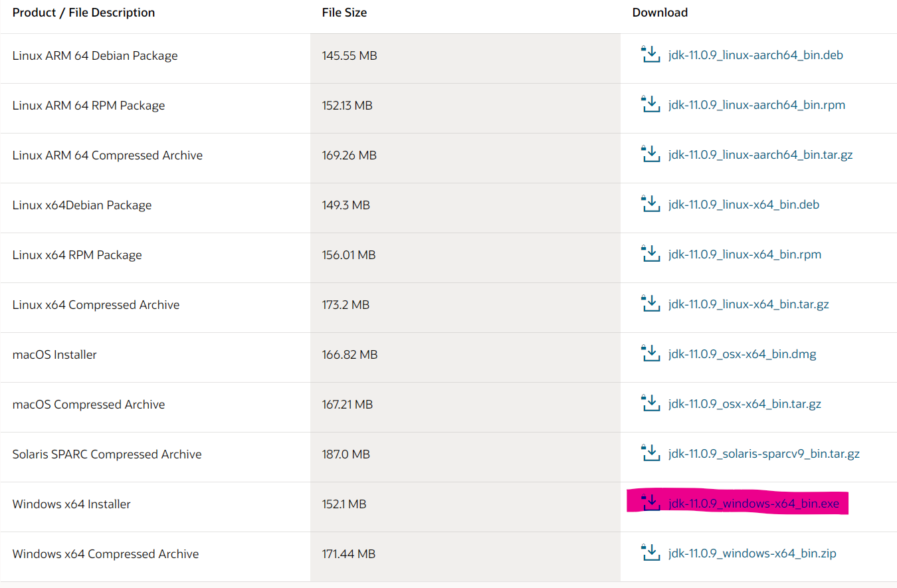This screenshot has height=588, width=897.
Task: Click download icon for solaris-sparcv9_bin.tar.gz
Action: click(x=650, y=452)
